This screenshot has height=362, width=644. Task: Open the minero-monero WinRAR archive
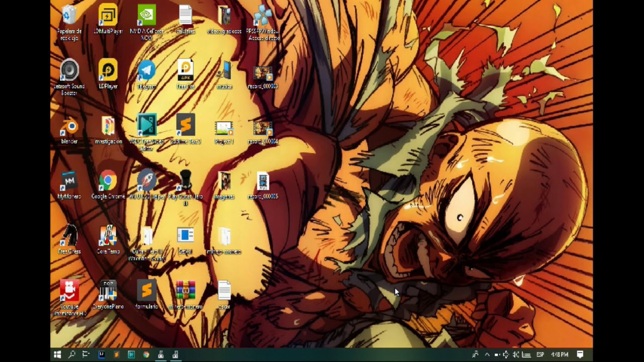[186, 295]
